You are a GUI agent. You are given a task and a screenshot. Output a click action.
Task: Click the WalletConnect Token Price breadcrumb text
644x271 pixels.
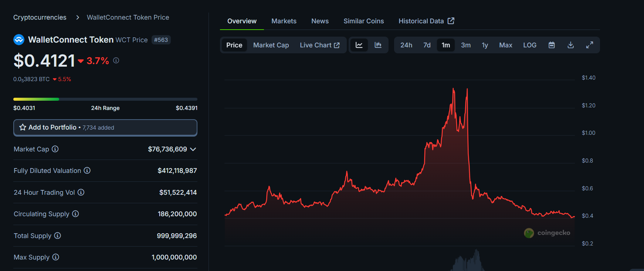click(128, 17)
